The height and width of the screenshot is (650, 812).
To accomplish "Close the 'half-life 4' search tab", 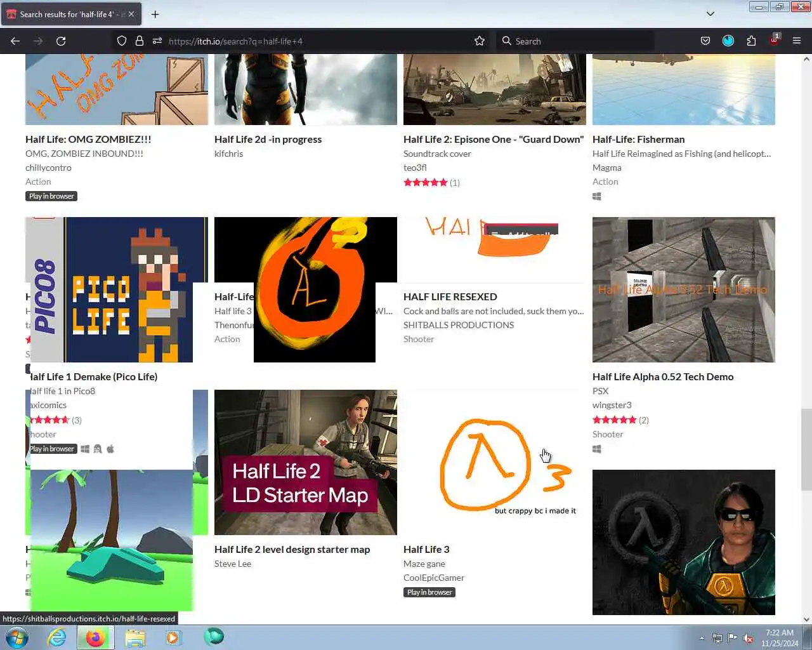I will pyautogui.click(x=131, y=14).
